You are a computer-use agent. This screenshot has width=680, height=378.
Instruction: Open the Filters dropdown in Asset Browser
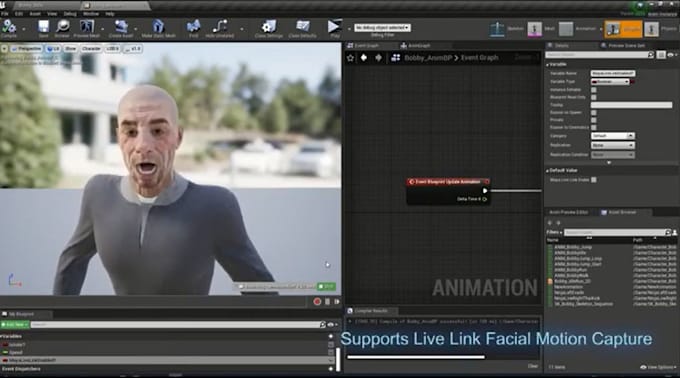click(554, 233)
